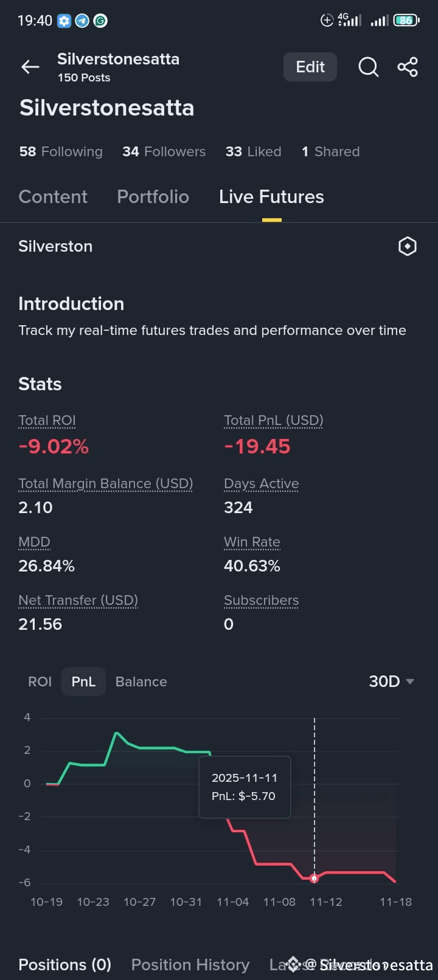Image resolution: width=438 pixels, height=980 pixels.
Task: Switch chart to ROI view
Action: pos(40,682)
